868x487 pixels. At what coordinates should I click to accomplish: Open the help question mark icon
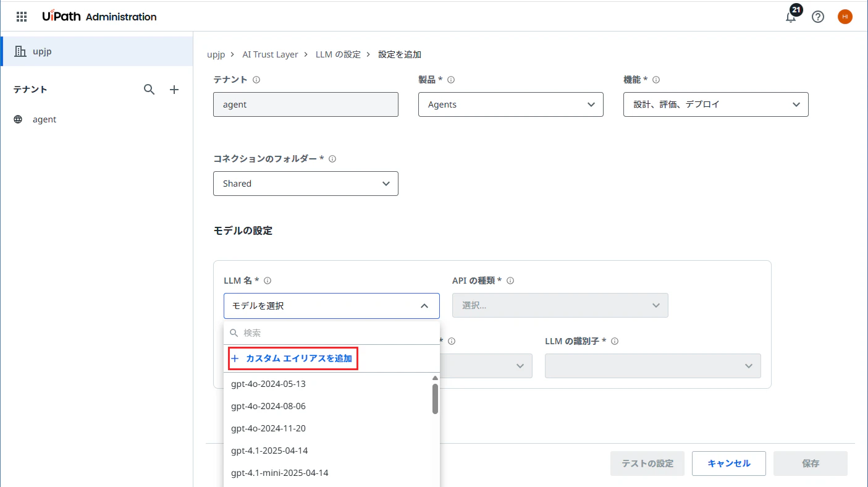pyautogui.click(x=818, y=17)
